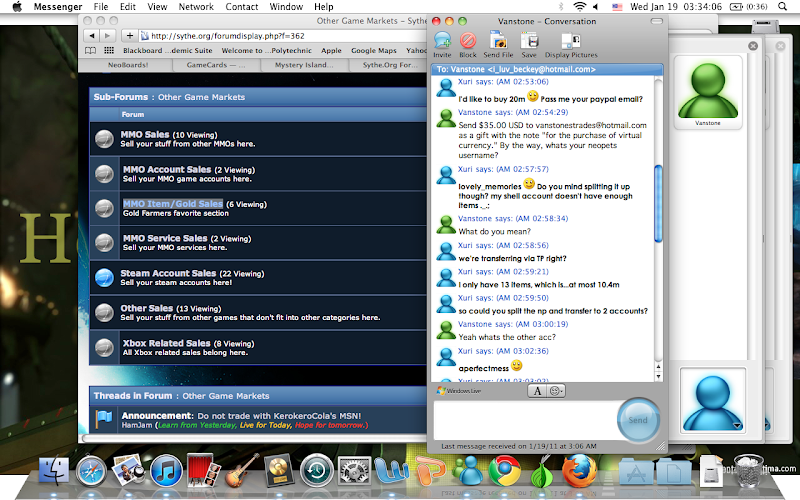The image size is (800, 500).
Task: Click the announcement flag icon
Action: point(104,420)
